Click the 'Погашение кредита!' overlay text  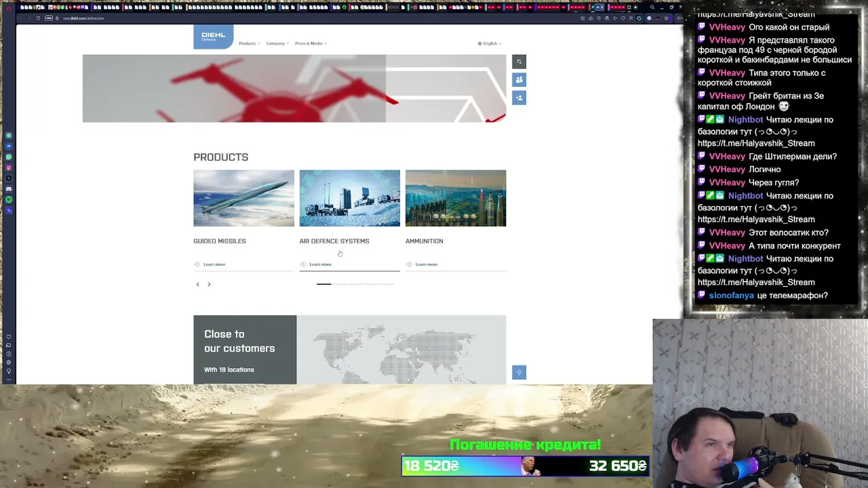point(526,445)
